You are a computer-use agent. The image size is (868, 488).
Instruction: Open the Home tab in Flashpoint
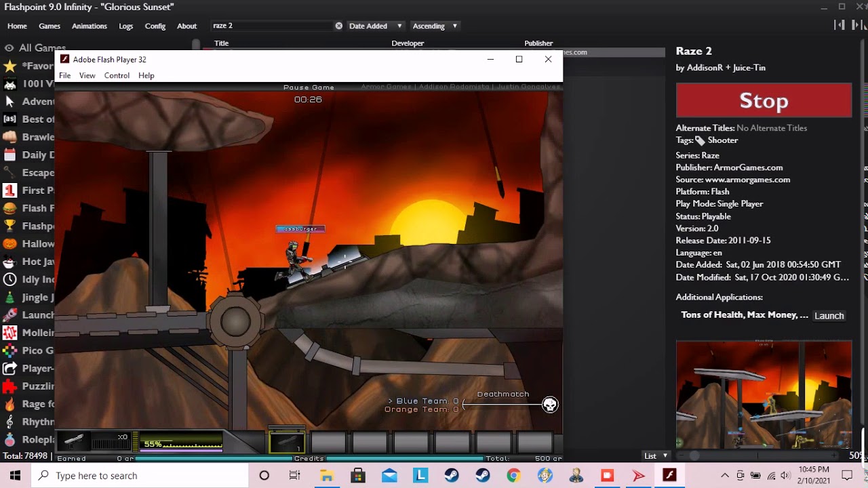17,26
